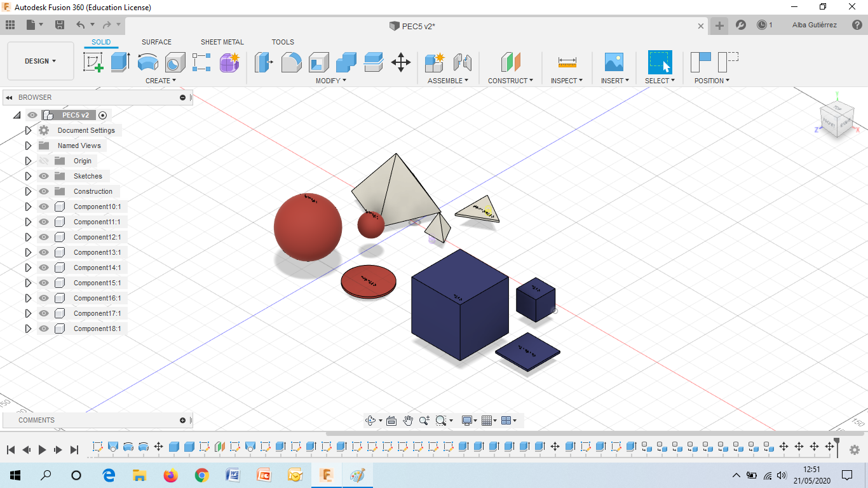Select the Extrude tool
The height and width of the screenshot is (488, 868).
click(x=120, y=62)
